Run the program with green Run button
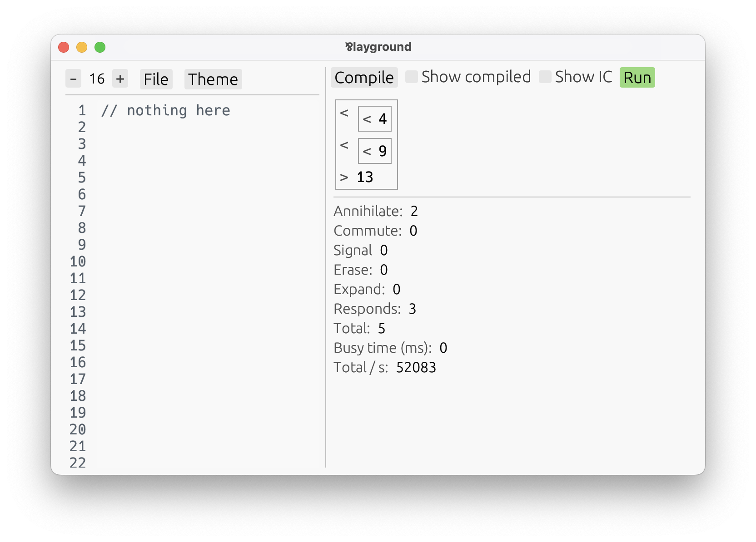756x542 pixels. click(x=637, y=77)
